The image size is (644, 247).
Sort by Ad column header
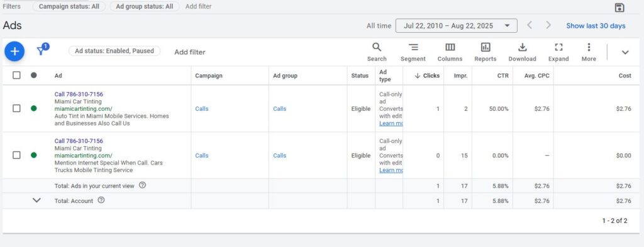(x=58, y=76)
